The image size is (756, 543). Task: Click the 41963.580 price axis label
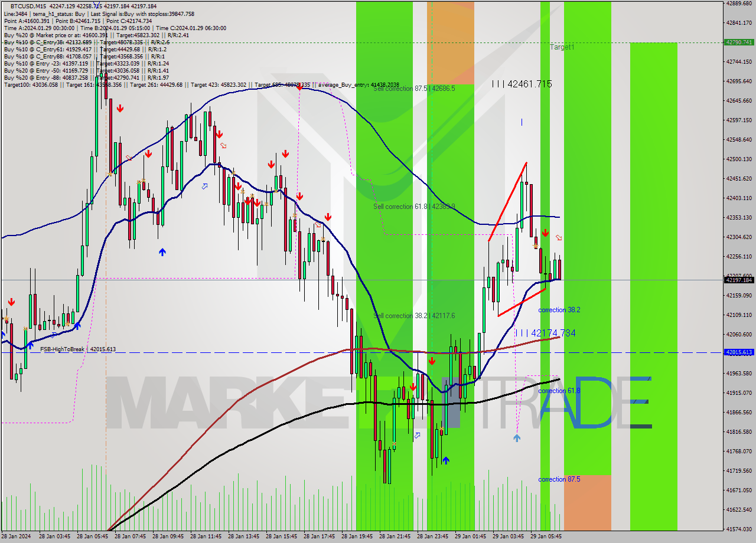tap(739, 374)
